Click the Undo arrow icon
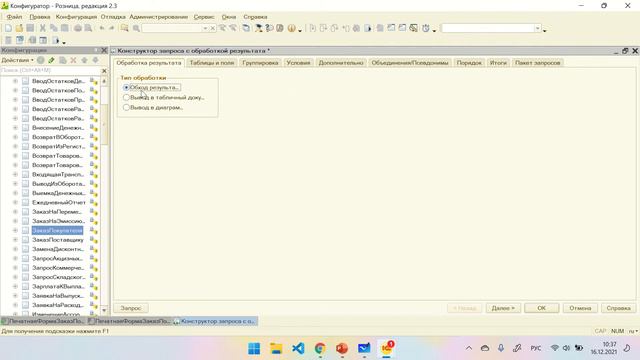This screenshot has width=640, height=360. (x=102, y=28)
